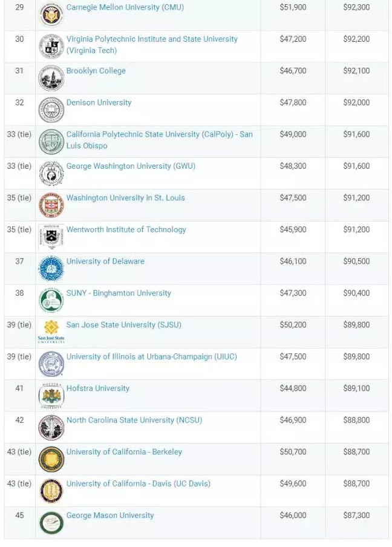Click the Wentworth Institute of Technology shield logo
392x547 pixels.
(51, 237)
